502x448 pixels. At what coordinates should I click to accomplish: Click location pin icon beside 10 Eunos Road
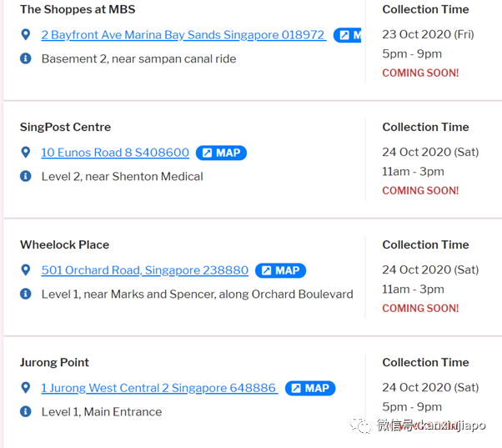(26, 153)
